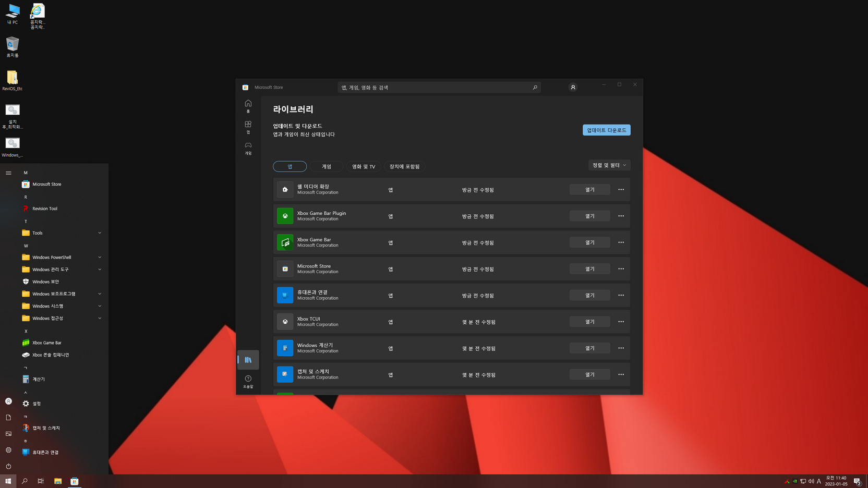This screenshot has height=488, width=868.
Task: Open more options for 캡처 및 스케치 row
Action: point(621,374)
